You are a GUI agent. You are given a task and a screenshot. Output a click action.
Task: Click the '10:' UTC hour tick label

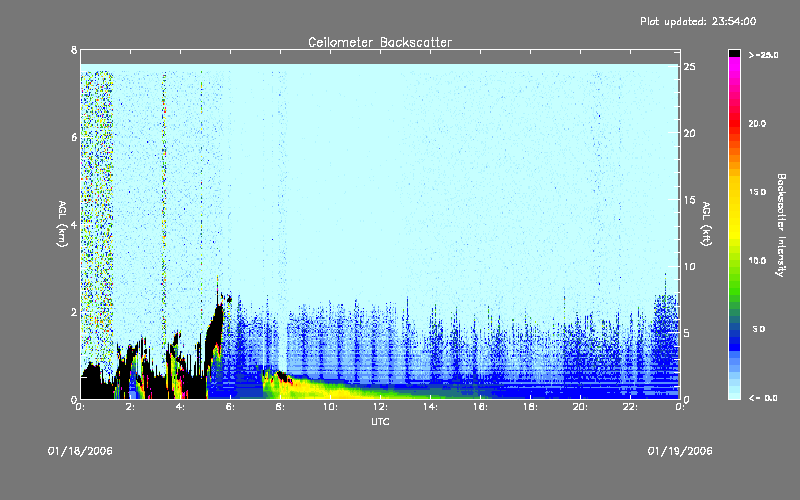click(x=330, y=407)
